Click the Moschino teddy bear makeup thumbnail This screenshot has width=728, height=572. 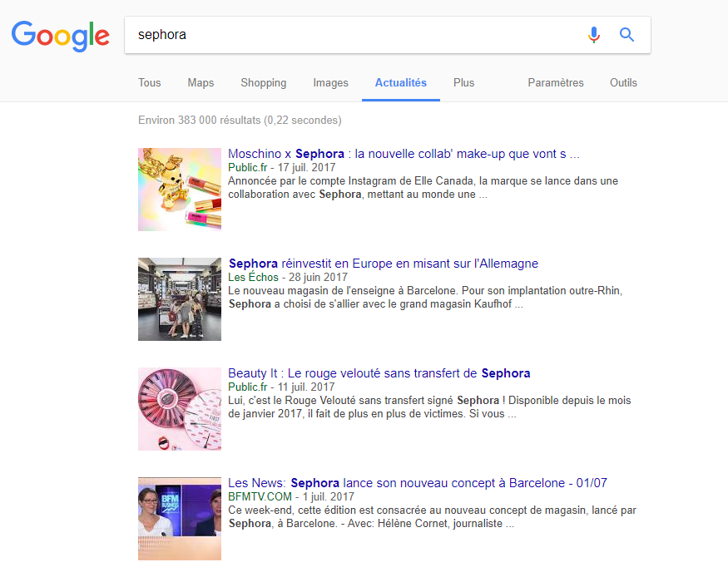pos(180,190)
